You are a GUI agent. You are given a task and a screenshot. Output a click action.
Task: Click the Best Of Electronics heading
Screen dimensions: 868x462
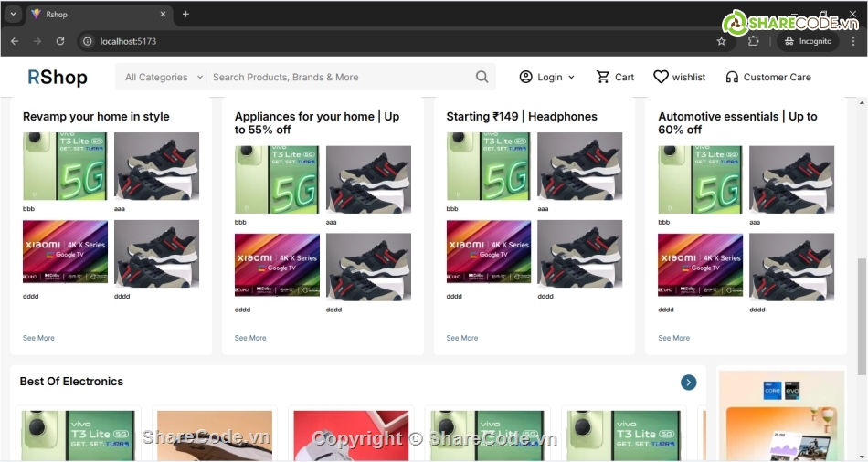pyautogui.click(x=71, y=382)
